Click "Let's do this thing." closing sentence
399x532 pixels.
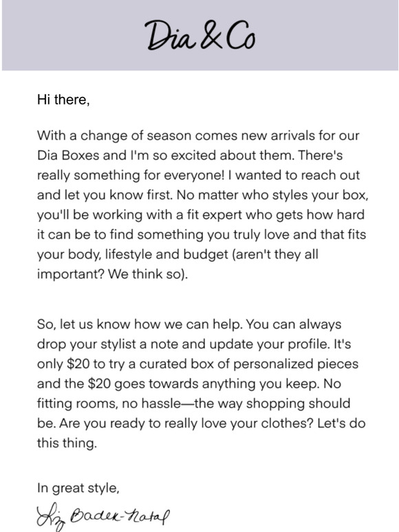201,433
